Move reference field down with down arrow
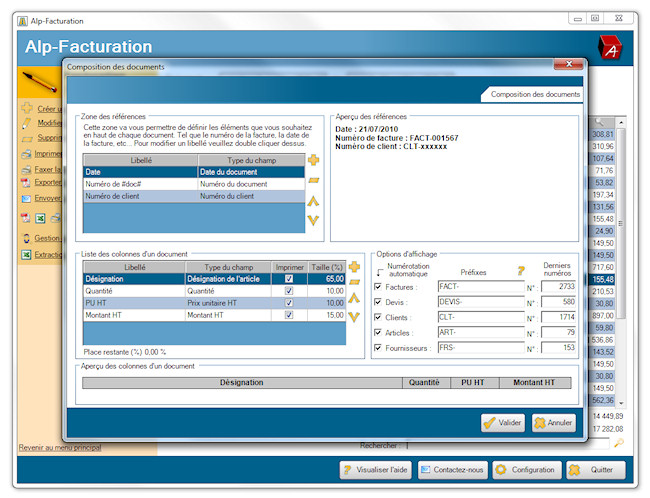 [313, 219]
